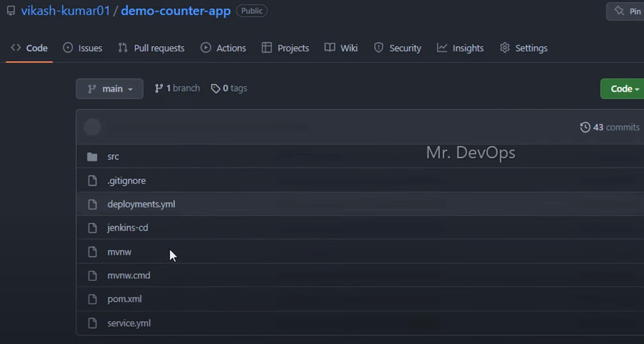644x344 pixels.
Task: Click the file icon beside pom.xml
Action: [92, 299]
